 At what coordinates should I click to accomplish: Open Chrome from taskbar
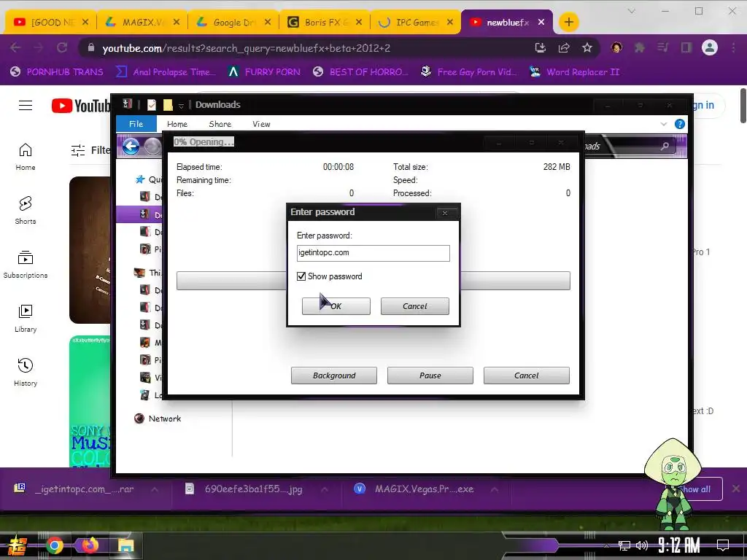pos(54,545)
